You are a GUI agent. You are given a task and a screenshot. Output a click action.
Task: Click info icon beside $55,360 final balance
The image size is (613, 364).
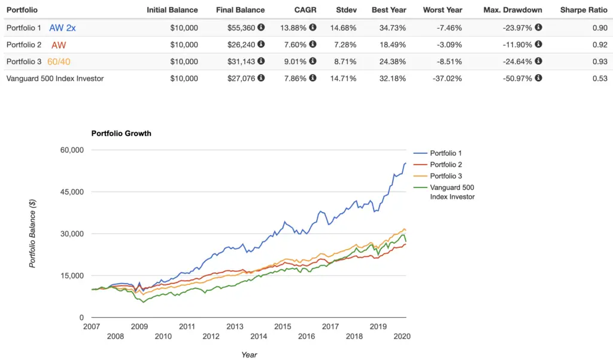pos(261,28)
